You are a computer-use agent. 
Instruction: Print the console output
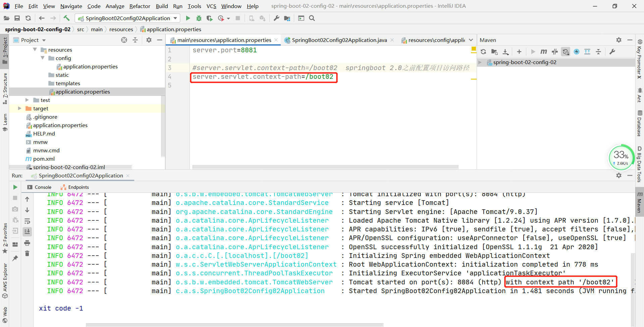coord(27,243)
